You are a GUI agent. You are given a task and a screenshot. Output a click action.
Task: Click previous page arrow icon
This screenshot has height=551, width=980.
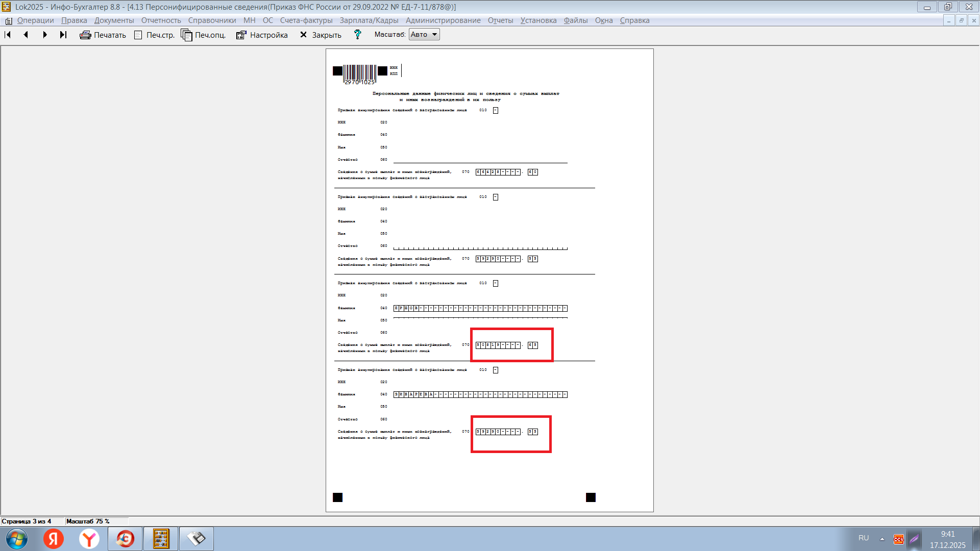pos(26,35)
